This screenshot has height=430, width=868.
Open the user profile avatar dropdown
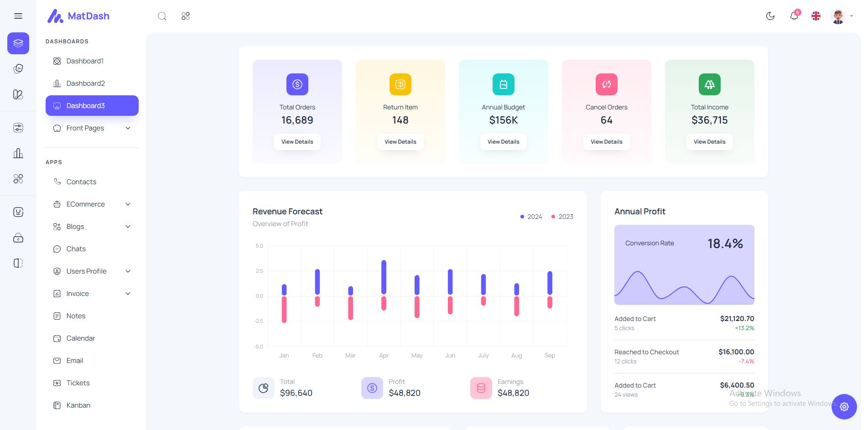(842, 16)
